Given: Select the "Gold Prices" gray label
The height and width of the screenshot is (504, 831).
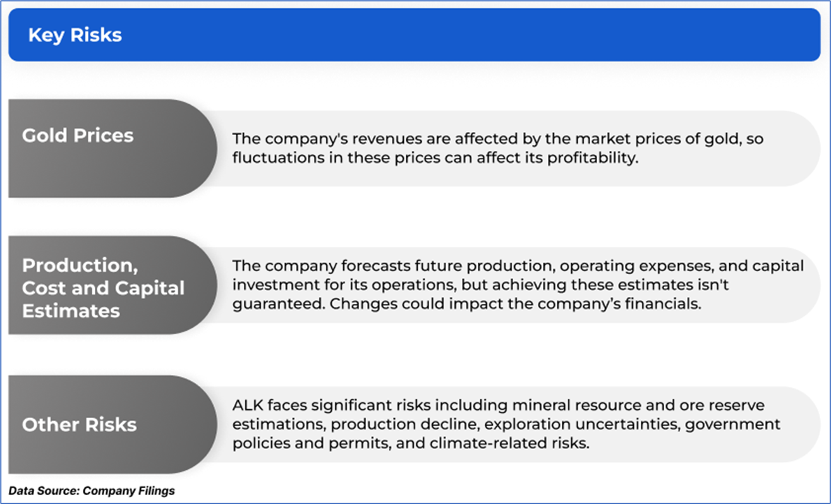Looking at the screenshot, I should (78, 136).
